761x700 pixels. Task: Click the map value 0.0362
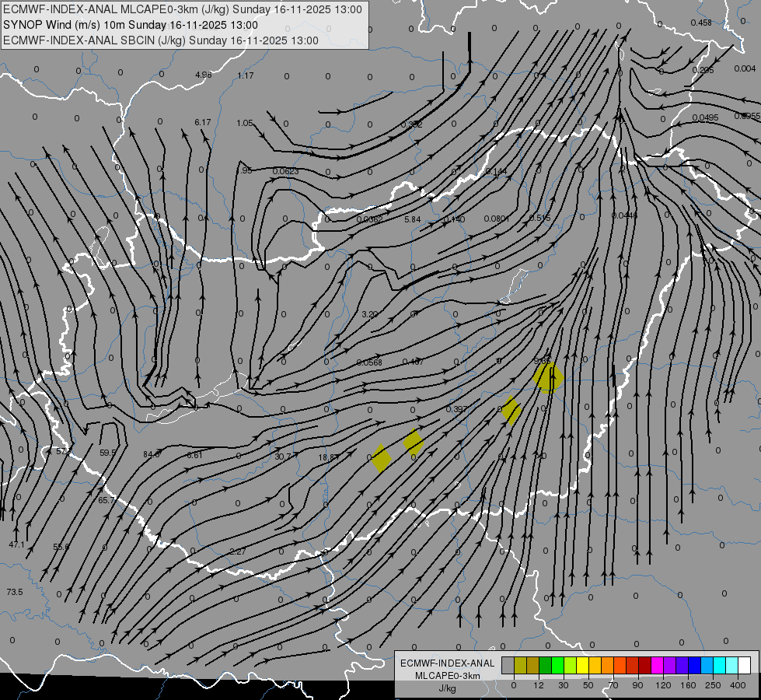tap(370, 219)
